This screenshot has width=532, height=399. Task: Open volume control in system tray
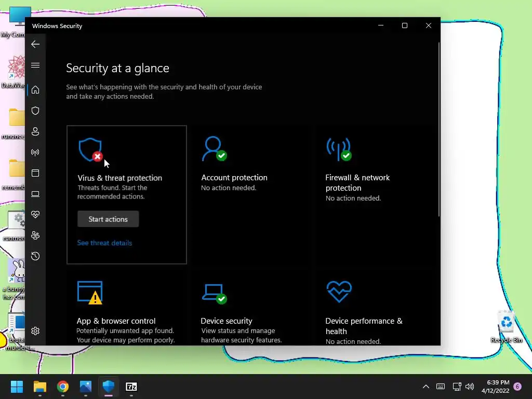click(x=470, y=387)
